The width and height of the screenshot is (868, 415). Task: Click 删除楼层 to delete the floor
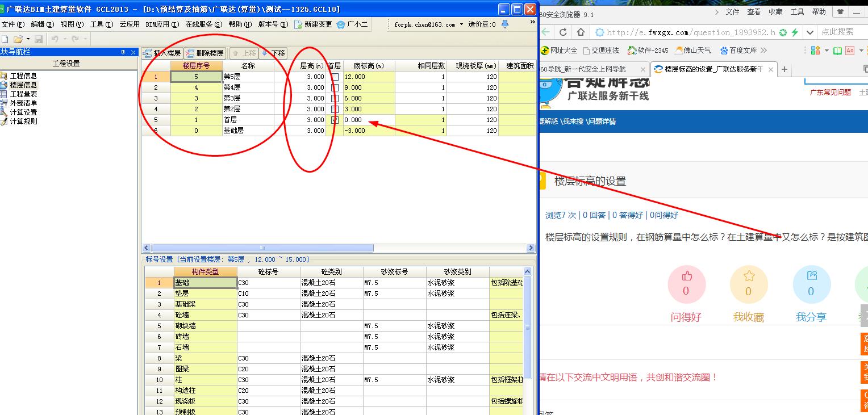pos(205,53)
